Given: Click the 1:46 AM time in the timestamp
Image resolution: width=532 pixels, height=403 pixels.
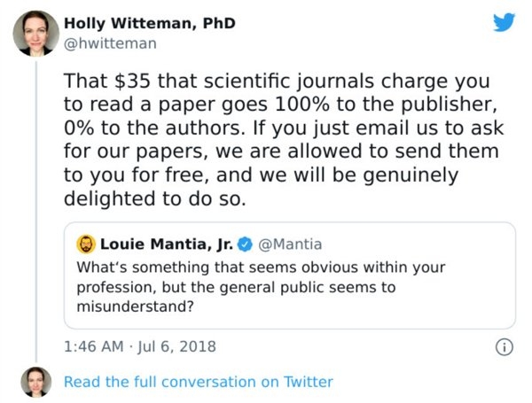Looking at the screenshot, I should click(90, 345).
